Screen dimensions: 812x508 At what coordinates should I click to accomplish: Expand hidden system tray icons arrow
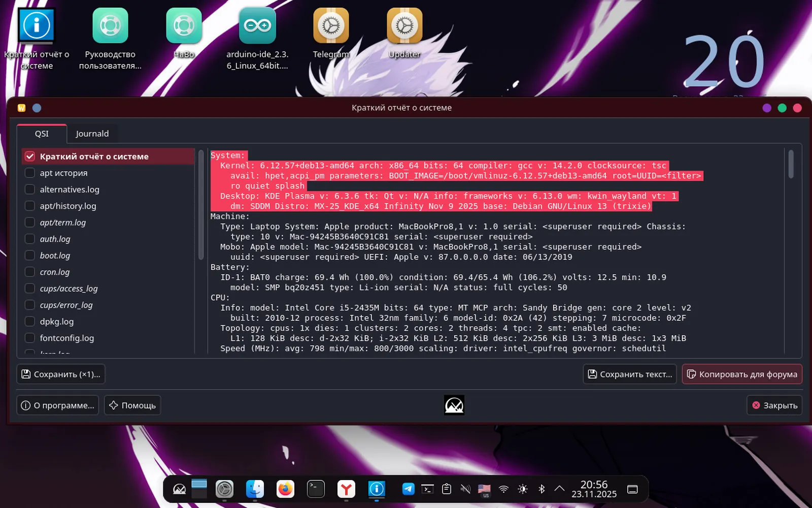click(559, 489)
